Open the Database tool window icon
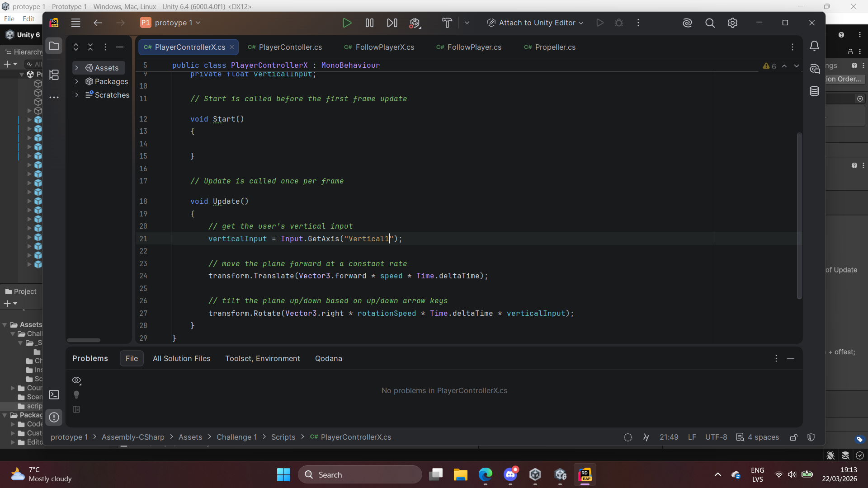The height and width of the screenshot is (488, 868). tap(814, 91)
